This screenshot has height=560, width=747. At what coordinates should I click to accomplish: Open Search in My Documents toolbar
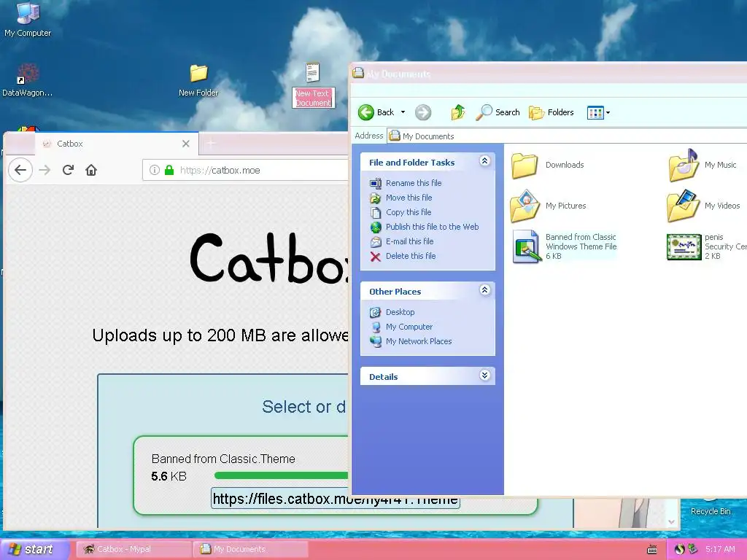tap(498, 112)
